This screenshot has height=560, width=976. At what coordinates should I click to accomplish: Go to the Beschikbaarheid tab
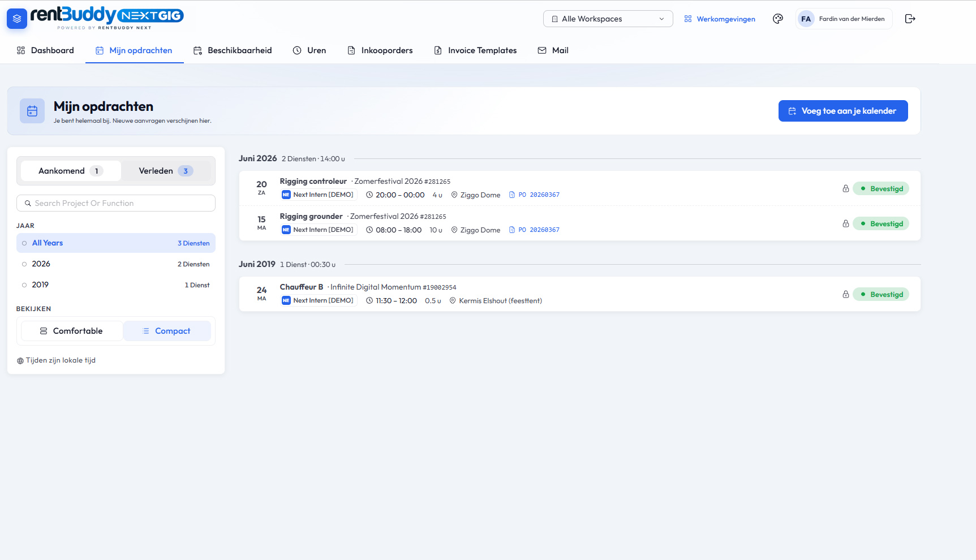pyautogui.click(x=233, y=50)
